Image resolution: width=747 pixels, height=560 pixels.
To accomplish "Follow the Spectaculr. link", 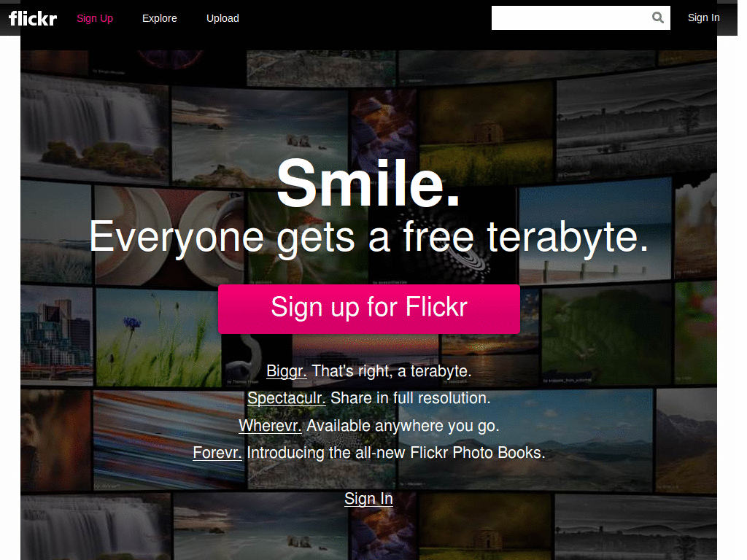I will click(x=286, y=398).
